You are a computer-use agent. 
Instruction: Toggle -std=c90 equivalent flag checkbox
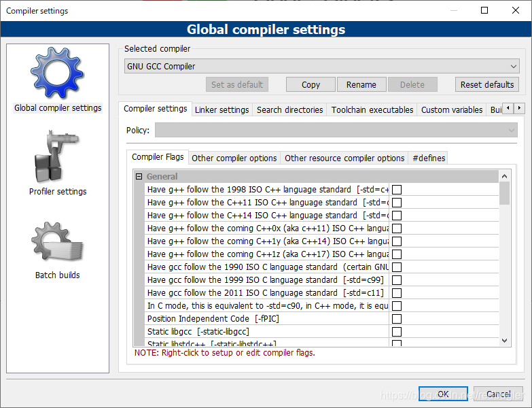coord(397,305)
